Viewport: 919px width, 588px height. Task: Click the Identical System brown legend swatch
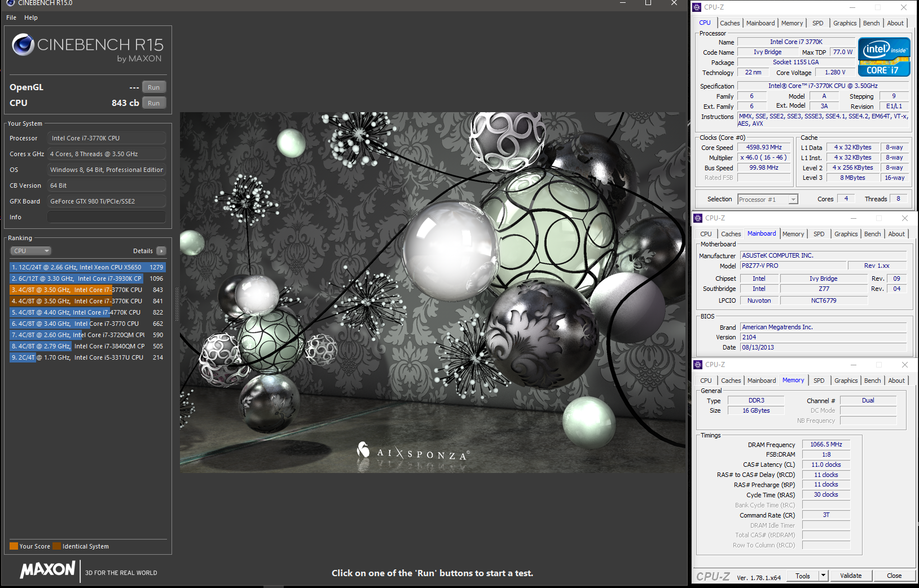(x=56, y=546)
